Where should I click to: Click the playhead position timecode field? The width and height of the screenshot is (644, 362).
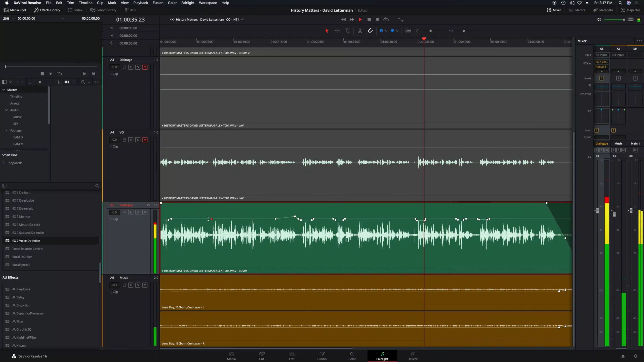click(x=130, y=19)
